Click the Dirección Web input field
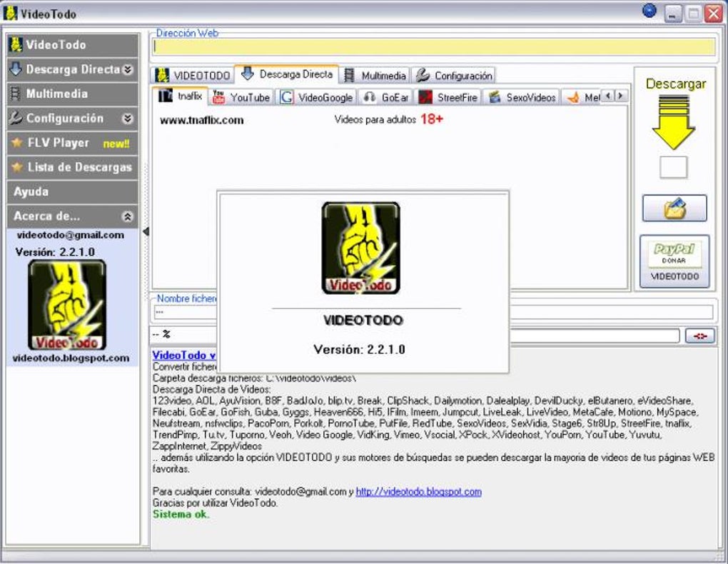The image size is (728, 564). [x=434, y=47]
